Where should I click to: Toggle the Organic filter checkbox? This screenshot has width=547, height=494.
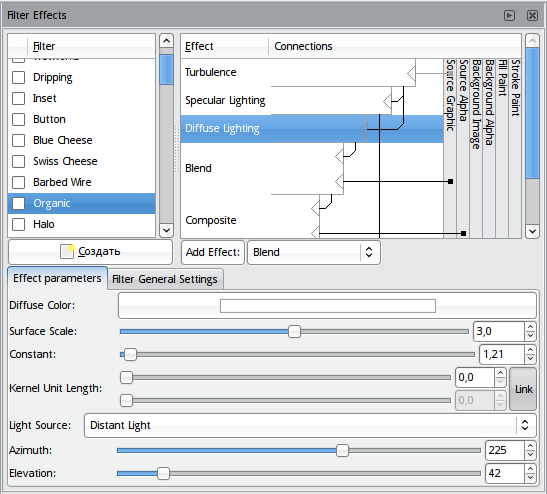[x=18, y=203]
